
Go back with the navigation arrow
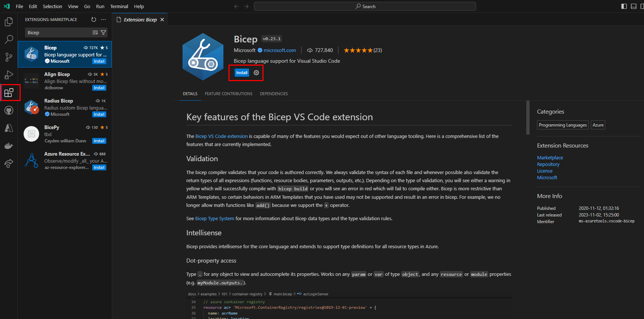pos(237,6)
